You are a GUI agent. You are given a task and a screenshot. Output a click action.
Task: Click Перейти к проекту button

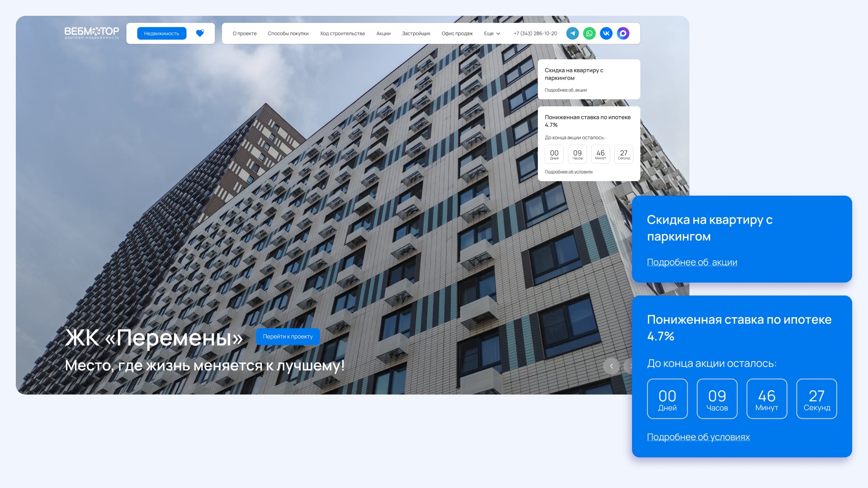click(288, 337)
